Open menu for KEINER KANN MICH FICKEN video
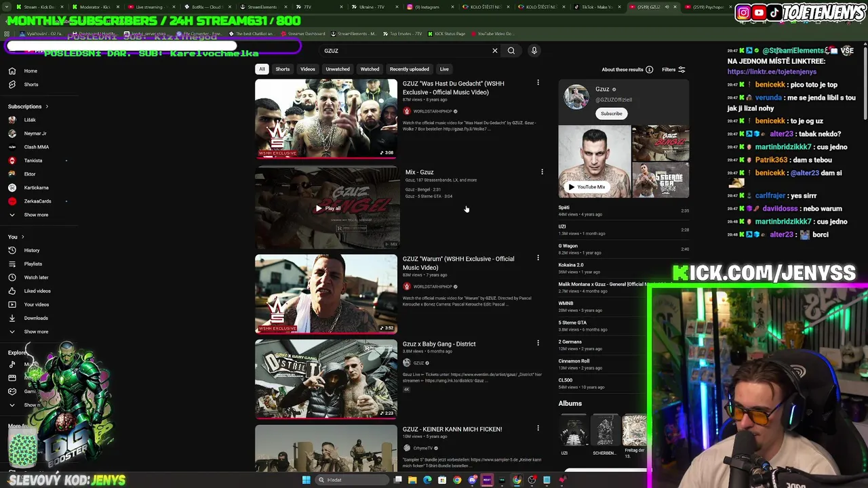 538,428
